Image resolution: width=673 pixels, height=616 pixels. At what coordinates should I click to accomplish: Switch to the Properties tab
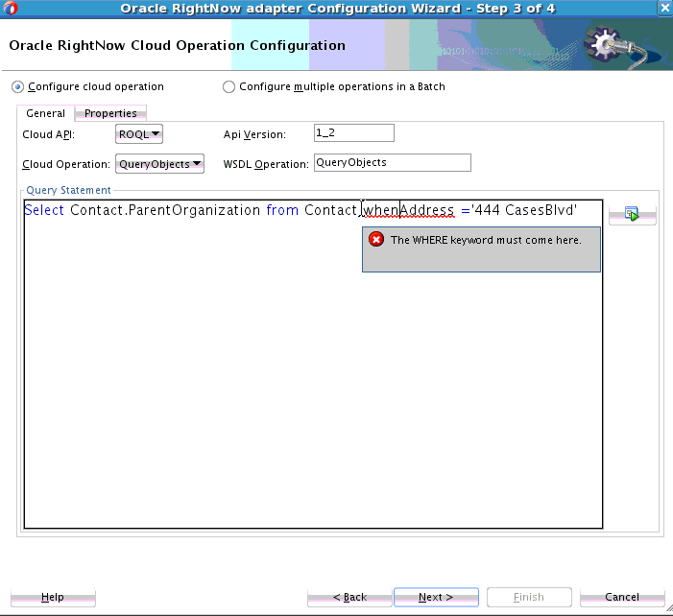[x=110, y=113]
